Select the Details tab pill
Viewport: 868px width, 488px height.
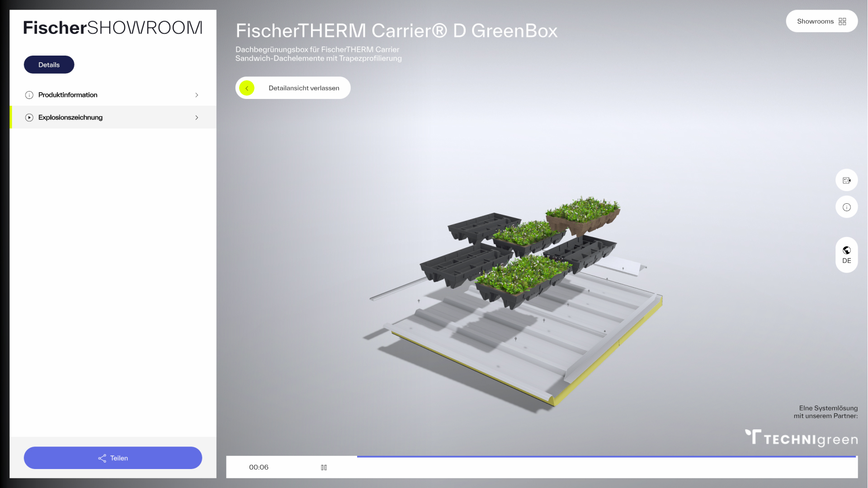[49, 65]
